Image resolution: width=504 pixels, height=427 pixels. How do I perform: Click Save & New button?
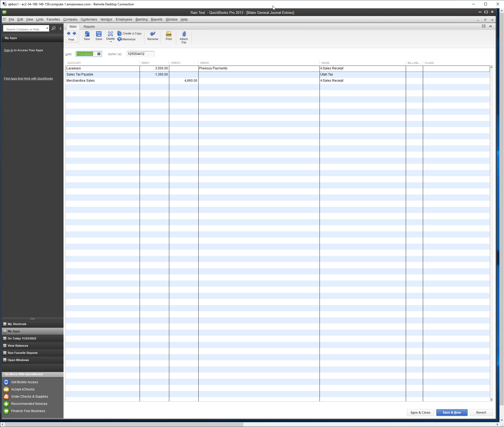pyautogui.click(x=452, y=413)
